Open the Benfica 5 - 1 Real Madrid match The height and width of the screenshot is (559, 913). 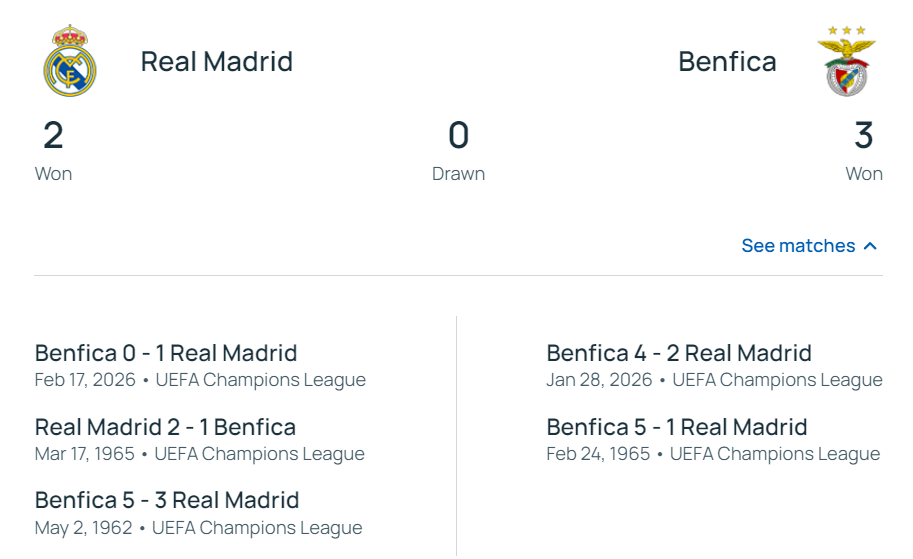click(x=676, y=427)
